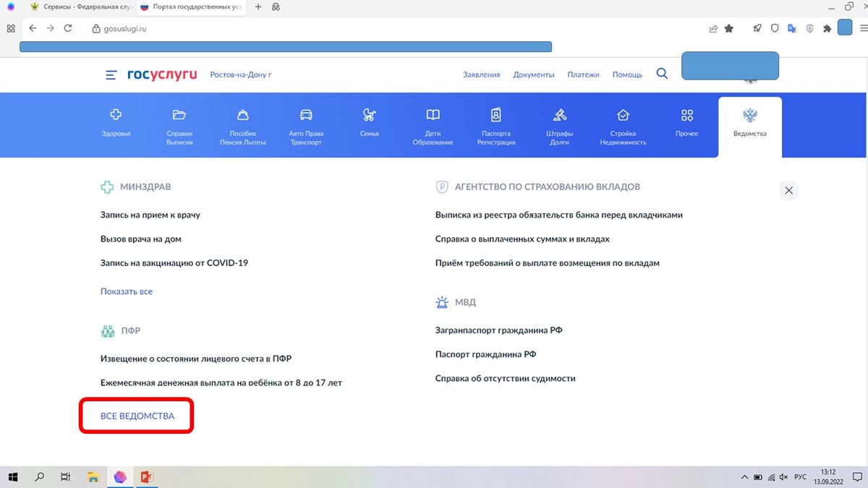This screenshot has width=868, height=488.
Task: Open Приём требований о выплате возмещения
Action: click(548, 263)
